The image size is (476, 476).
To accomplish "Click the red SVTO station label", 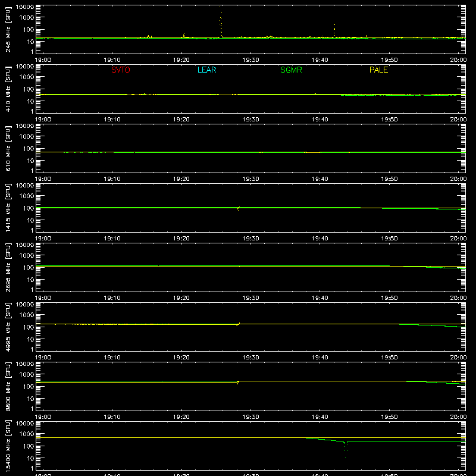I will [x=121, y=70].
